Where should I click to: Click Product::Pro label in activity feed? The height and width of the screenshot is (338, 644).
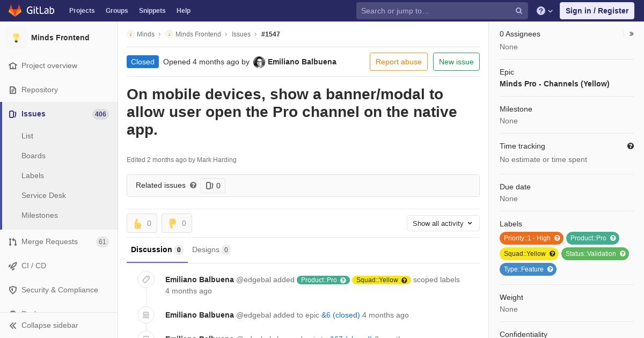tap(323, 280)
